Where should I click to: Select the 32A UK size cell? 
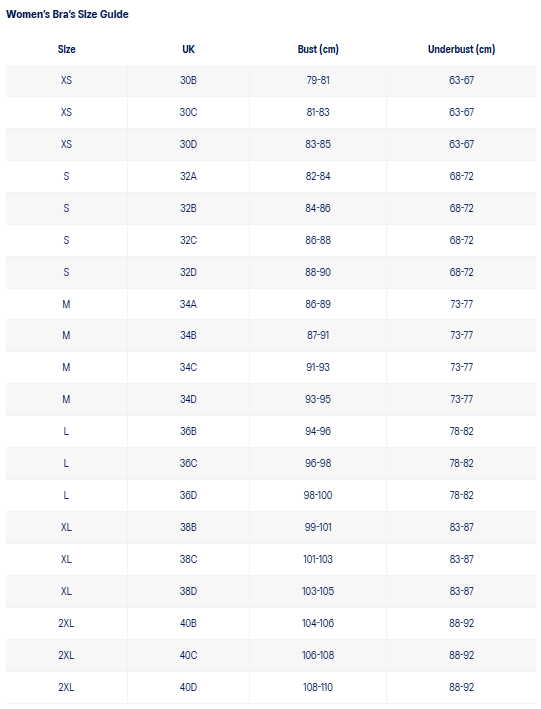point(188,176)
